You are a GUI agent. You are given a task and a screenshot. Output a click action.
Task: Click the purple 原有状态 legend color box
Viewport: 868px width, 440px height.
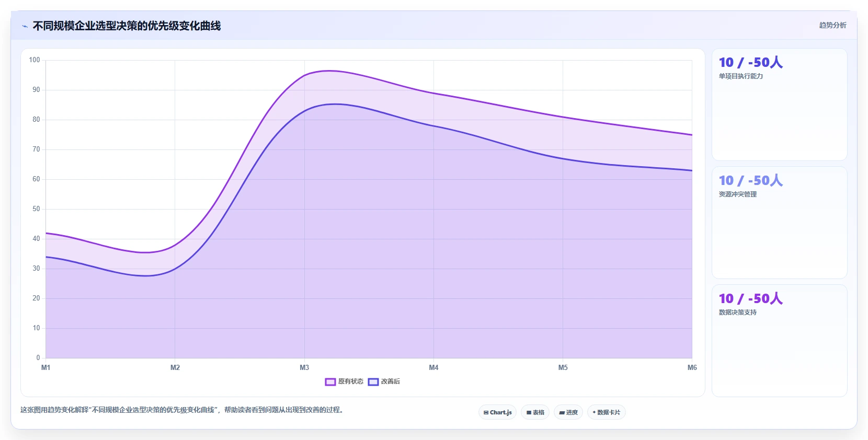click(x=330, y=382)
